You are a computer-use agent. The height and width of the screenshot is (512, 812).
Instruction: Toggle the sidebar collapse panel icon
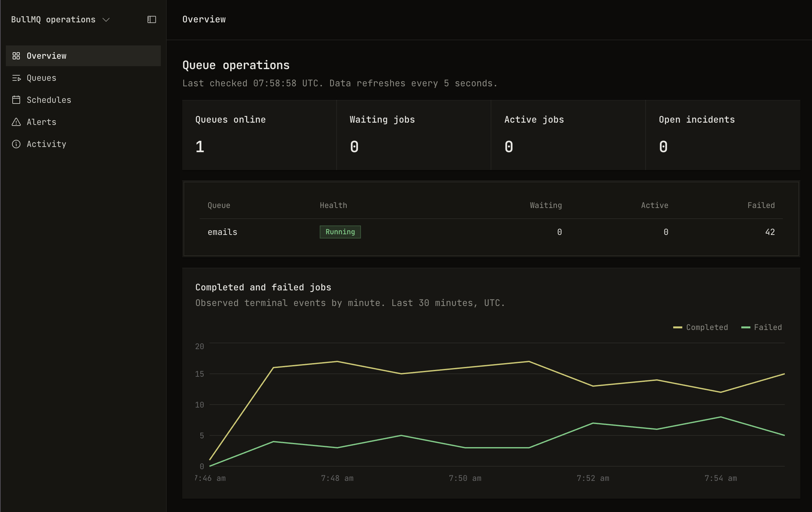click(152, 19)
